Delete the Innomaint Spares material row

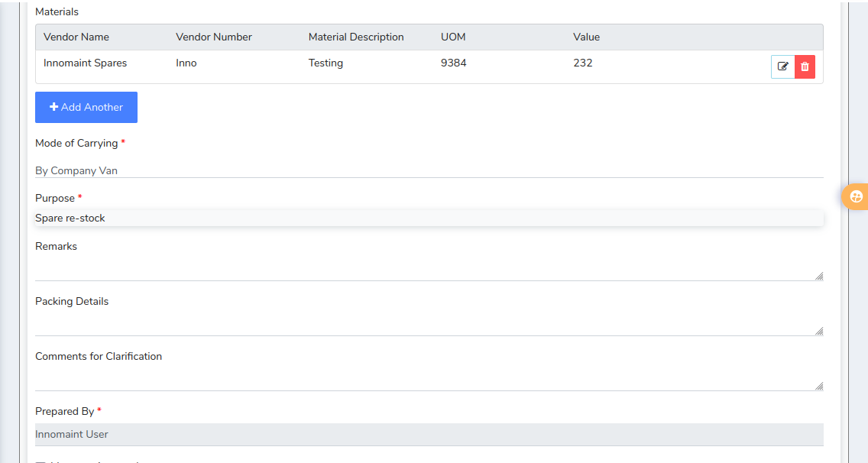tap(805, 66)
